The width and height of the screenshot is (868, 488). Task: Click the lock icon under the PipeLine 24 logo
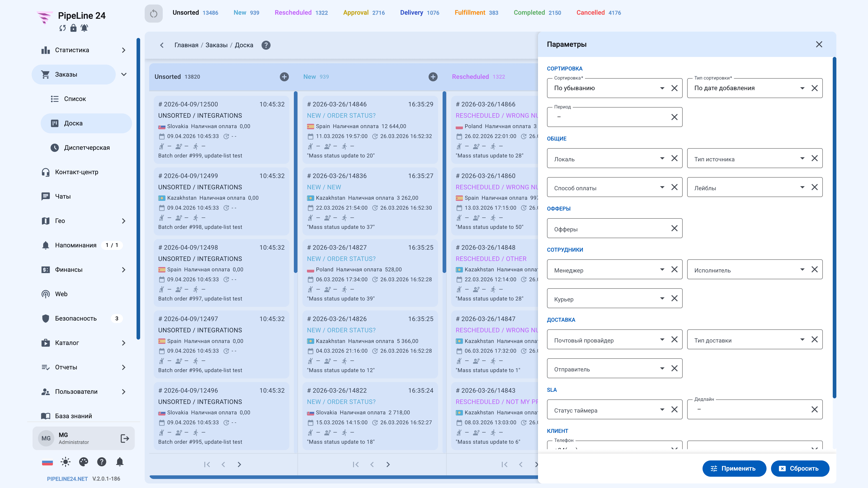73,28
